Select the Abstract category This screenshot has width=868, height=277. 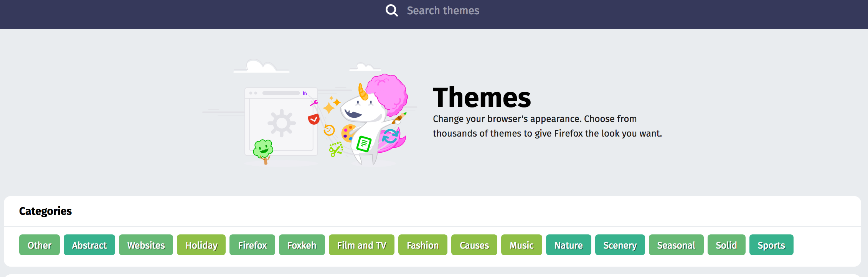[89, 245]
